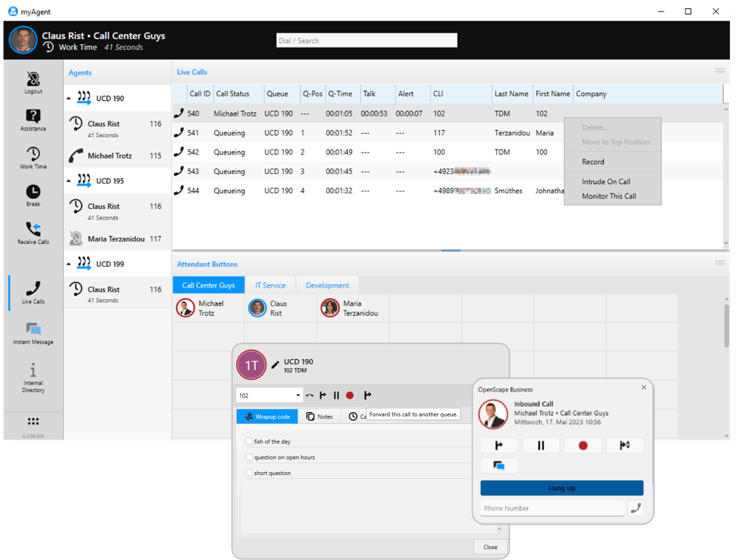Click the forward call to another queue icon
The image size is (741, 560).
click(368, 396)
